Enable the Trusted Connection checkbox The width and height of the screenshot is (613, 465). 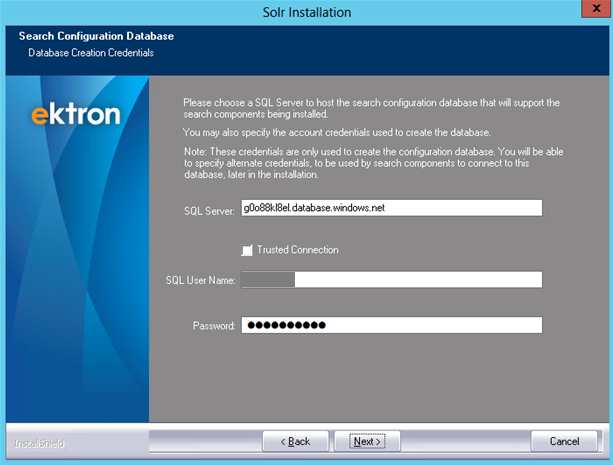tap(247, 250)
